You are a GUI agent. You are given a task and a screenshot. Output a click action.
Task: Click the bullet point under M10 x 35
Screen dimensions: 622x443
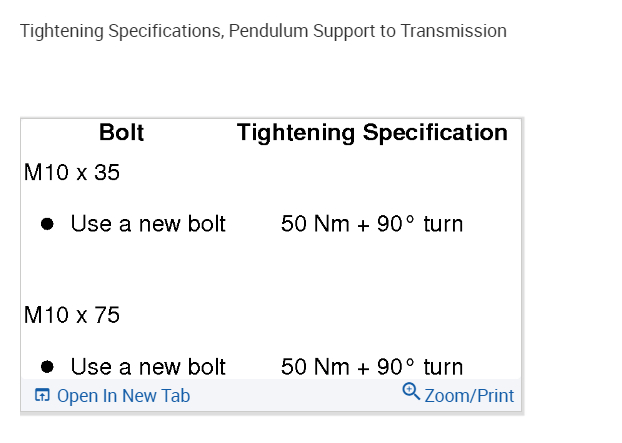(x=46, y=225)
